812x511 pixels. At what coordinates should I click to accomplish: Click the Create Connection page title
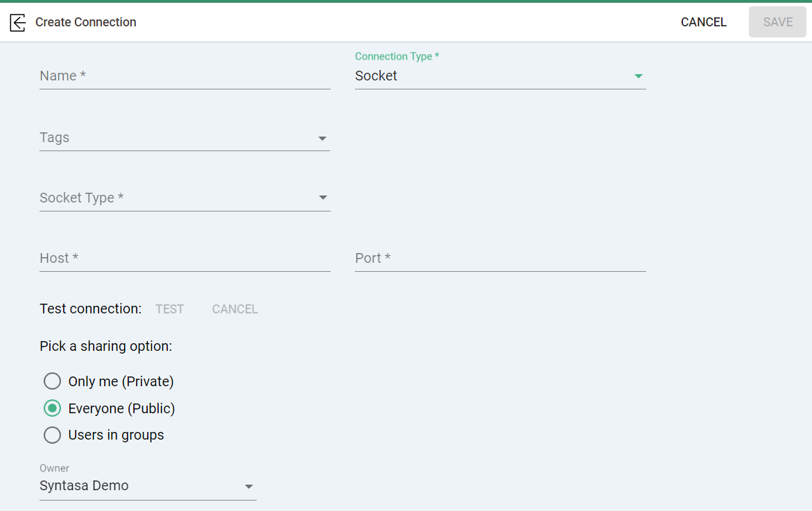click(x=86, y=22)
